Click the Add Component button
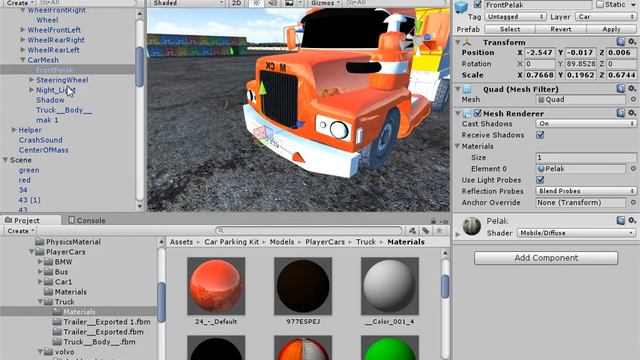The height and width of the screenshot is (360, 640). coord(546,258)
